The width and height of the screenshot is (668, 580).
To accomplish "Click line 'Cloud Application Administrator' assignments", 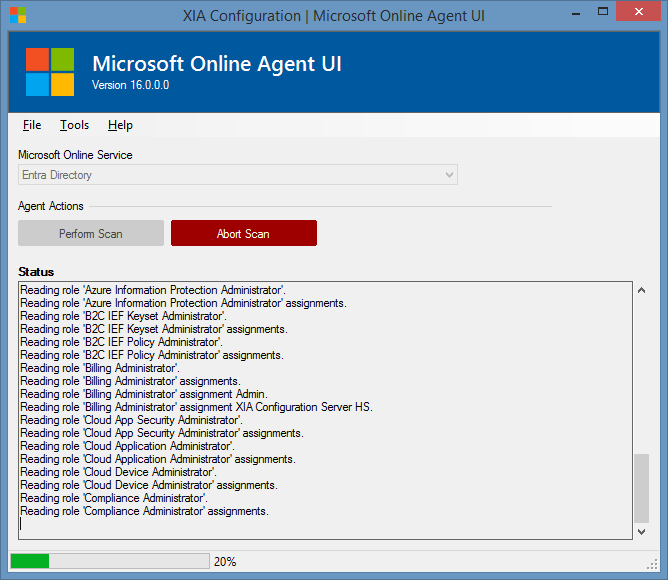I will pyautogui.click(x=158, y=459).
